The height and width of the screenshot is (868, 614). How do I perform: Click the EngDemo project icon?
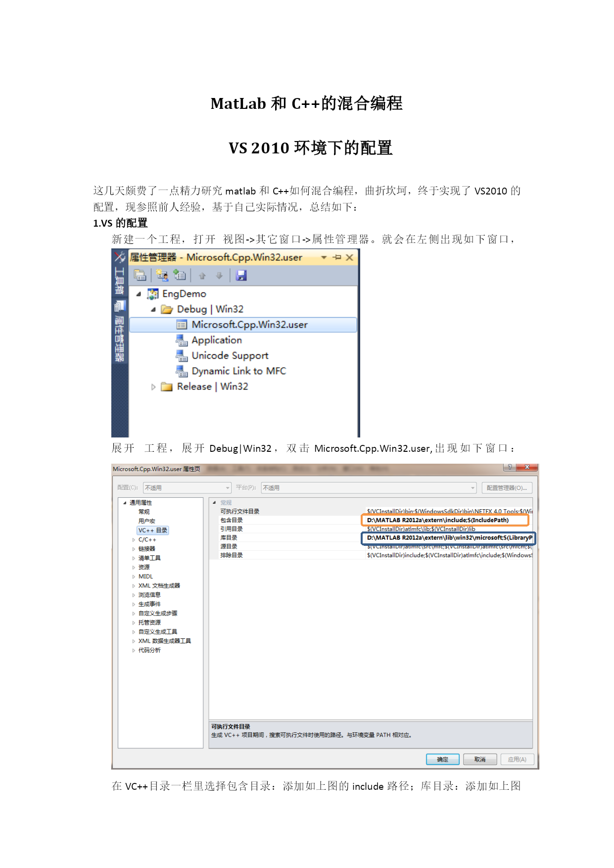click(153, 294)
